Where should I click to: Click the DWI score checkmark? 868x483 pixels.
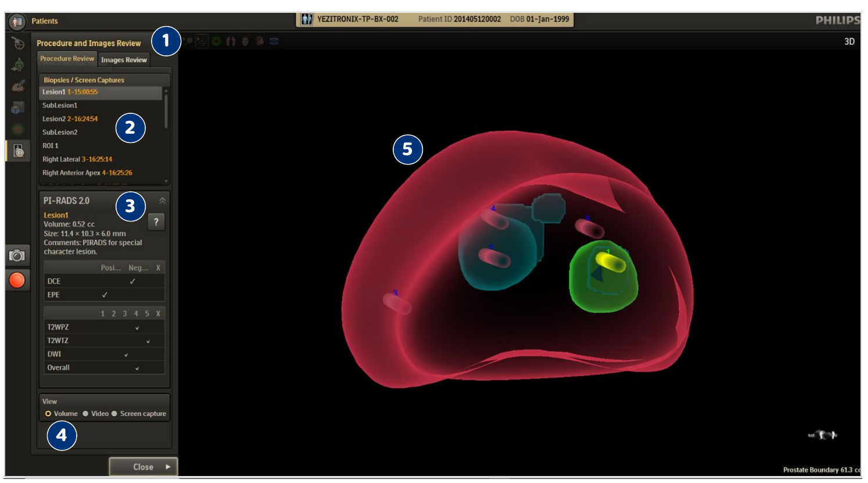(126, 355)
